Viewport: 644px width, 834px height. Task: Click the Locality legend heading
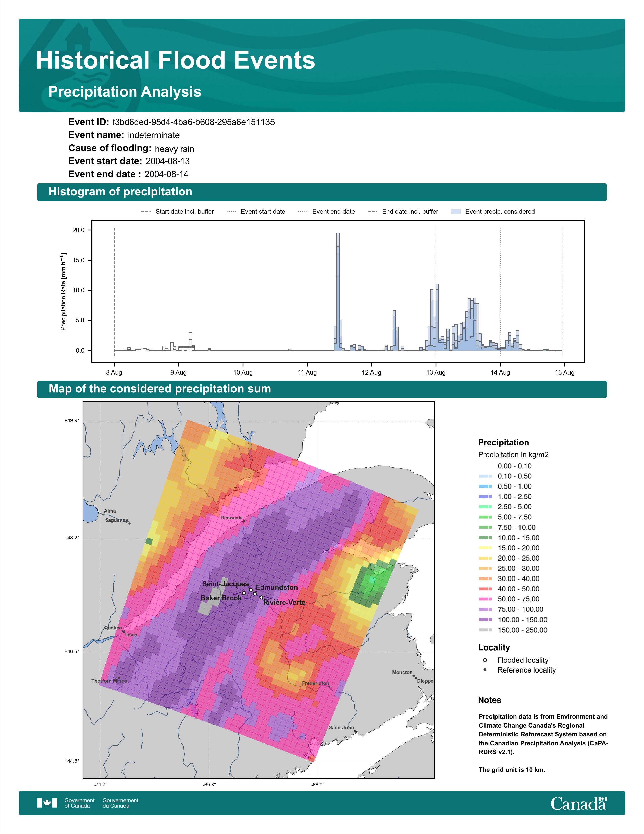[494, 647]
